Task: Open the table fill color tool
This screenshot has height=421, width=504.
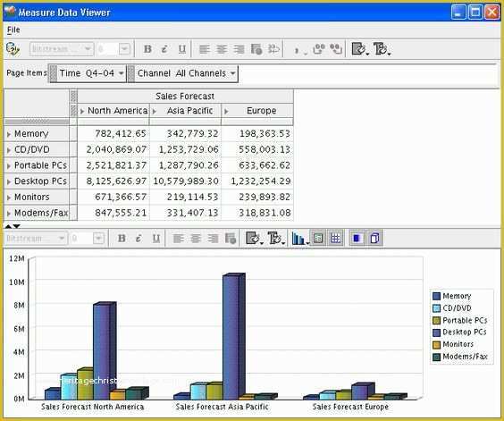Action: click(360, 49)
